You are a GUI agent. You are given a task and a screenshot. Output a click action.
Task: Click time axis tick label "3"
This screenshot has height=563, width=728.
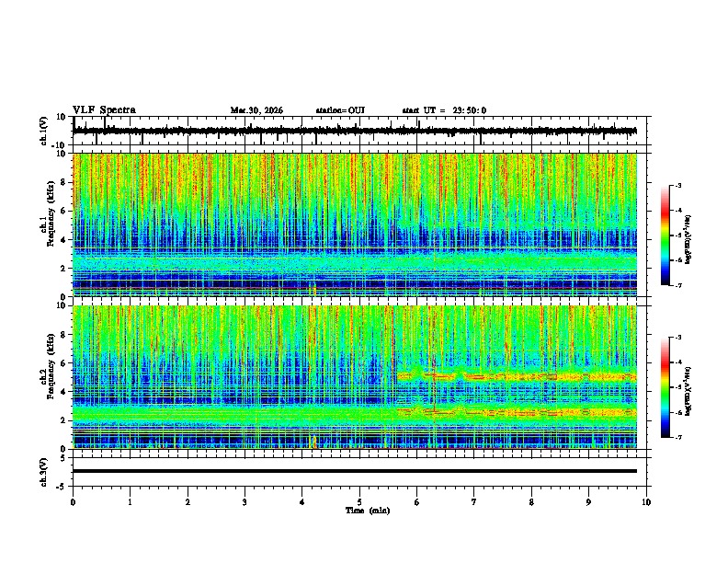tap(245, 502)
